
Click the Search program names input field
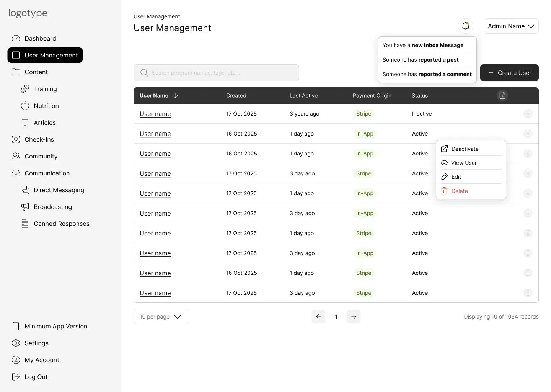[x=216, y=73]
